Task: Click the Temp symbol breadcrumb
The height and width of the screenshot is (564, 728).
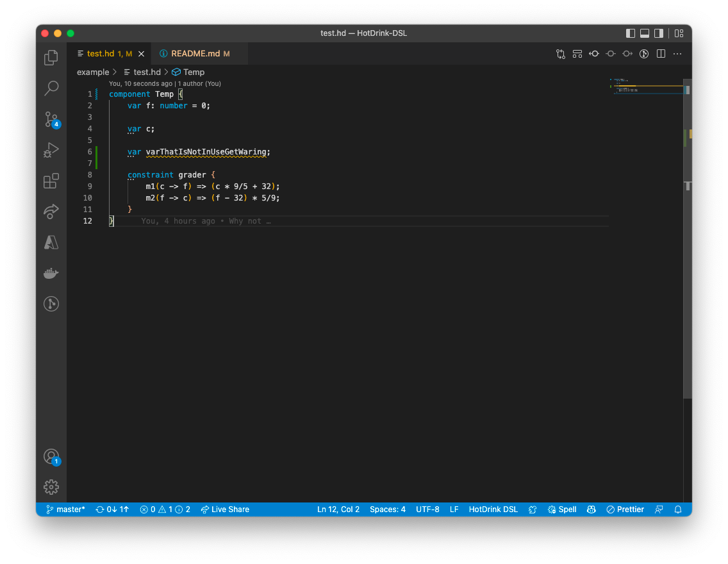Action: pos(188,72)
